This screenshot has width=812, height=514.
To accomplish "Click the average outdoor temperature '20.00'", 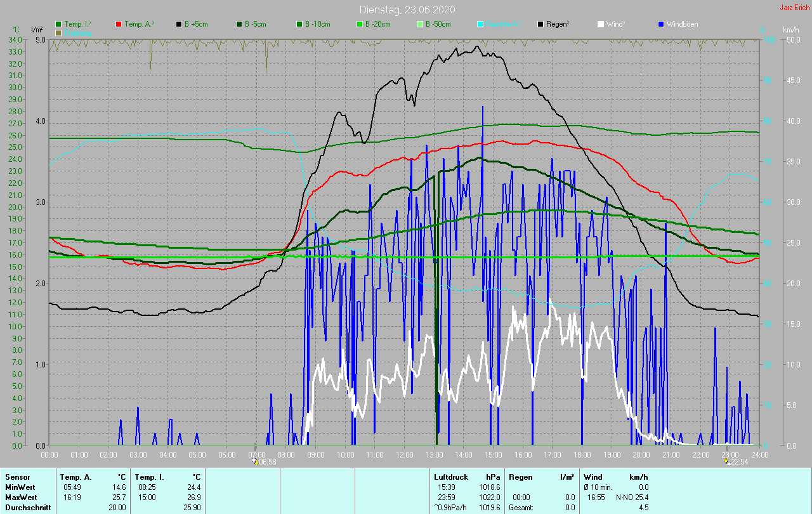I will pos(117,507).
